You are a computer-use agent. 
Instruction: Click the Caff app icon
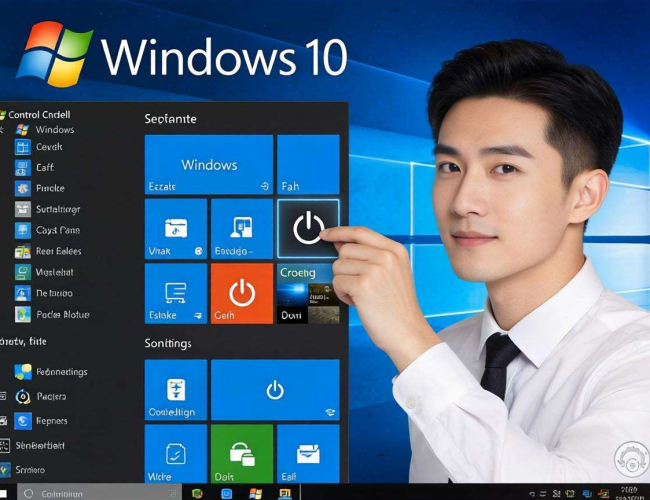click(x=22, y=167)
